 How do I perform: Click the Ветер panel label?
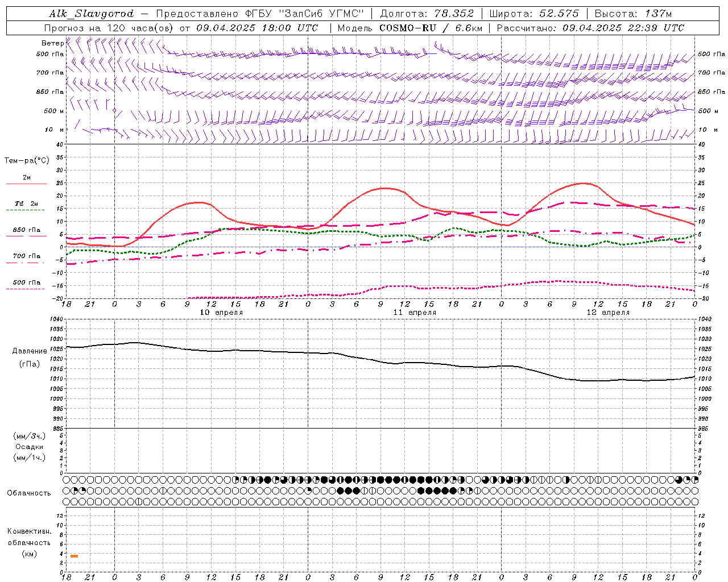52,43
